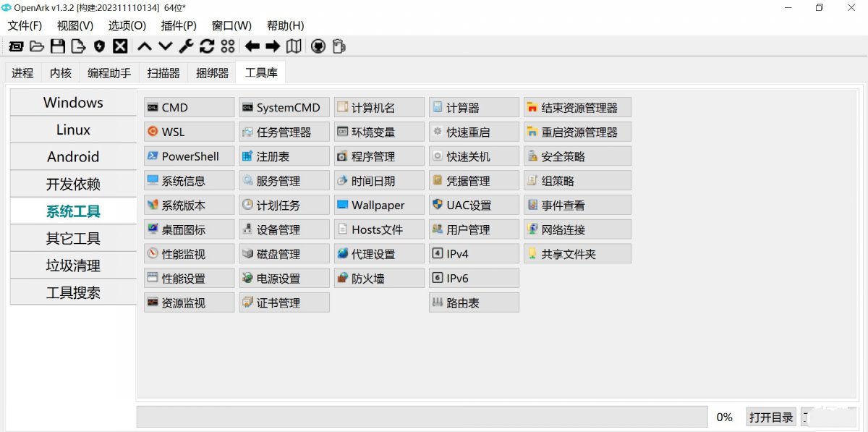Select the 其它工具 sidebar category

73,238
